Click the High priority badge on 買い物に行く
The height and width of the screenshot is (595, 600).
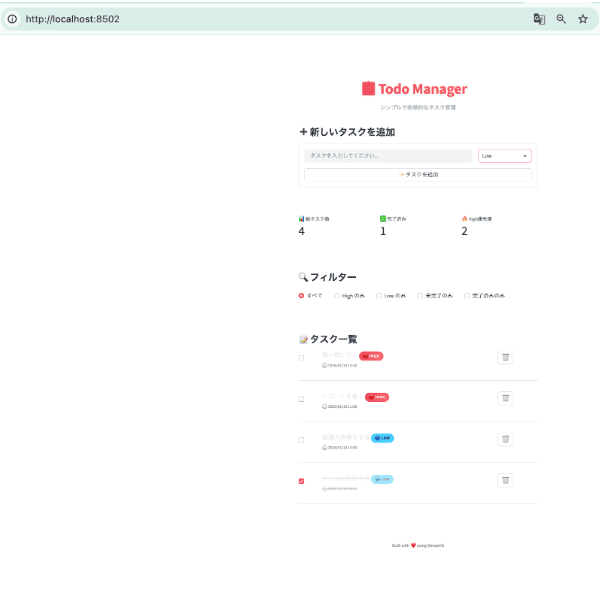click(371, 356)
